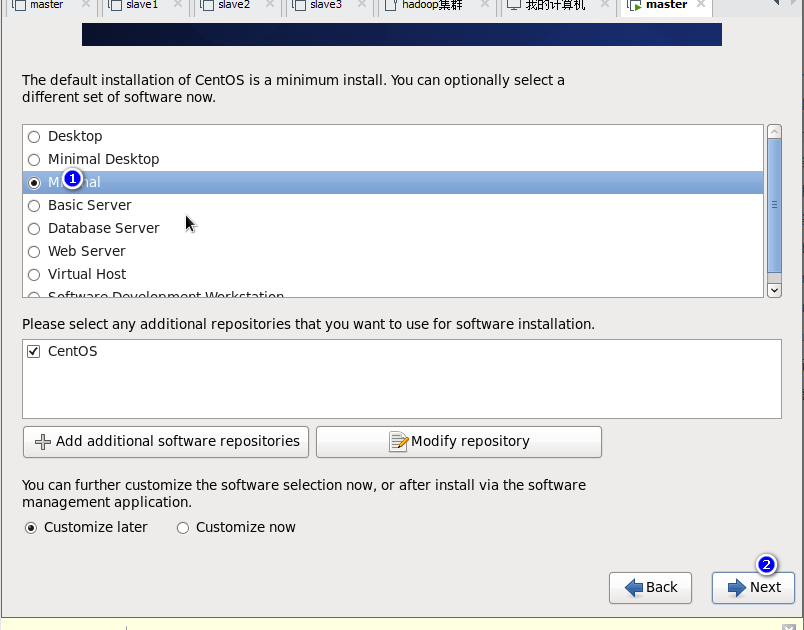Click the VM icon on slave1 tab
The image size is (804, 630).
tap(115, 5)
